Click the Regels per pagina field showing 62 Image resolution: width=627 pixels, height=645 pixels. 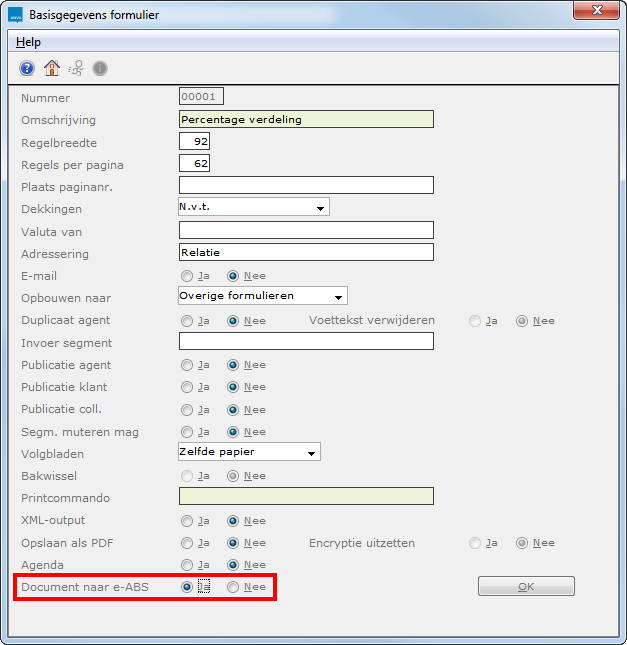click(x=194, y=163)
